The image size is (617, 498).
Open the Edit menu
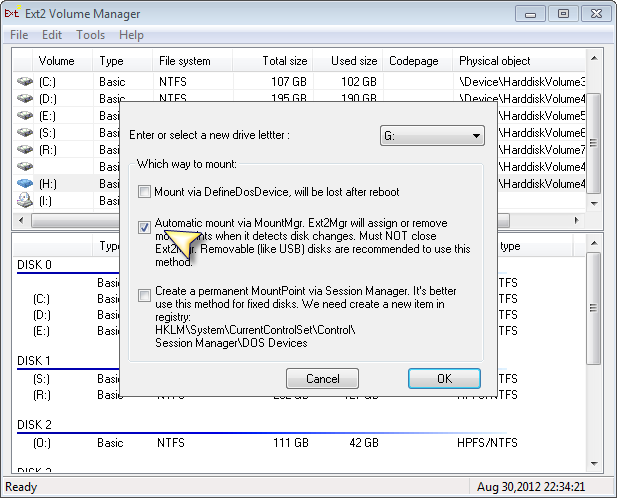[52, 35]
